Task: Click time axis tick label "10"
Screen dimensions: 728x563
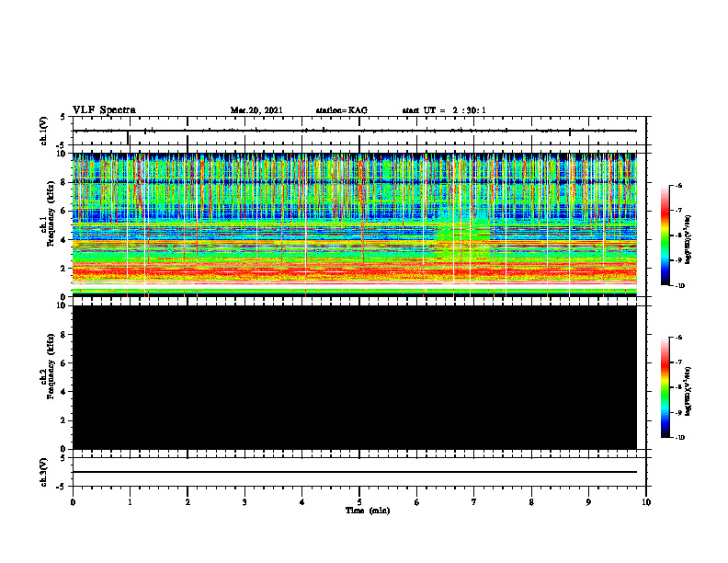Action: (646, 502)
